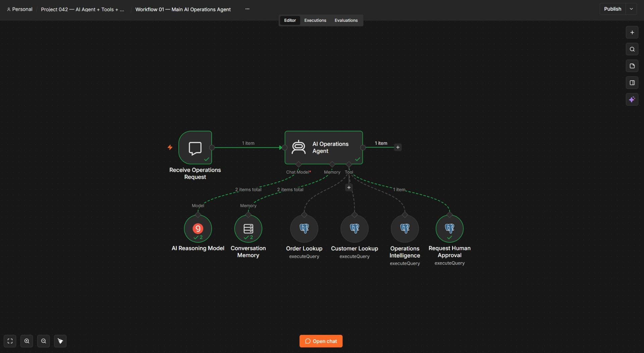Open the AI Operations Agent node

click(324, 148)
